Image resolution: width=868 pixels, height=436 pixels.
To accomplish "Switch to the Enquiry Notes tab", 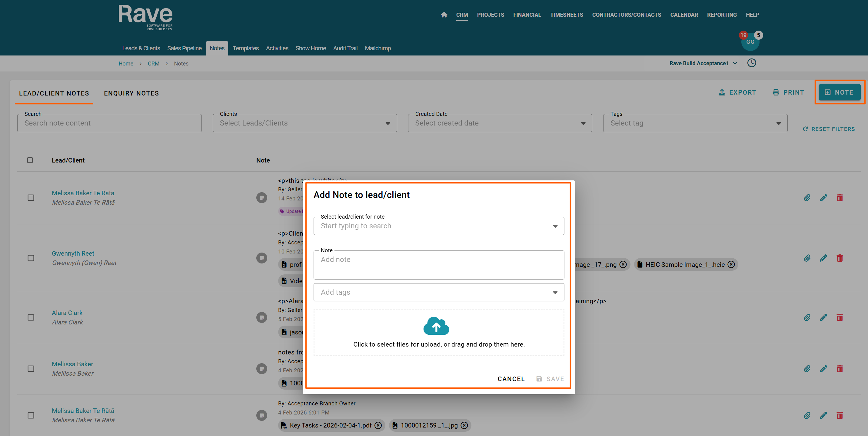I will [131, 93].
